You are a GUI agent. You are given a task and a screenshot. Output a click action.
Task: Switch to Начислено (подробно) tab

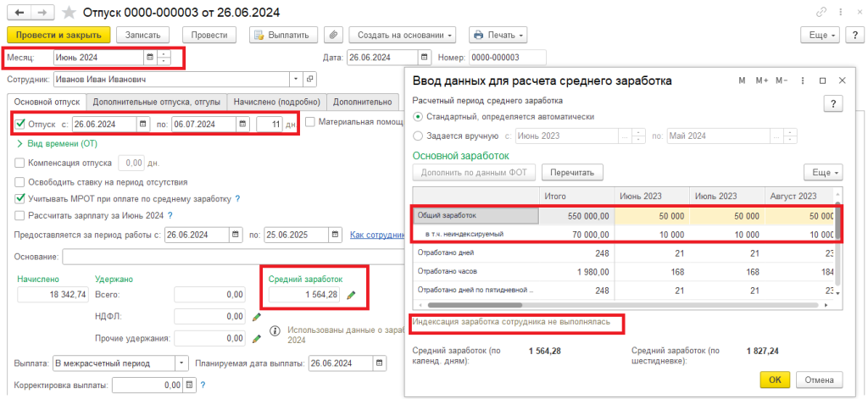[277, 102]
